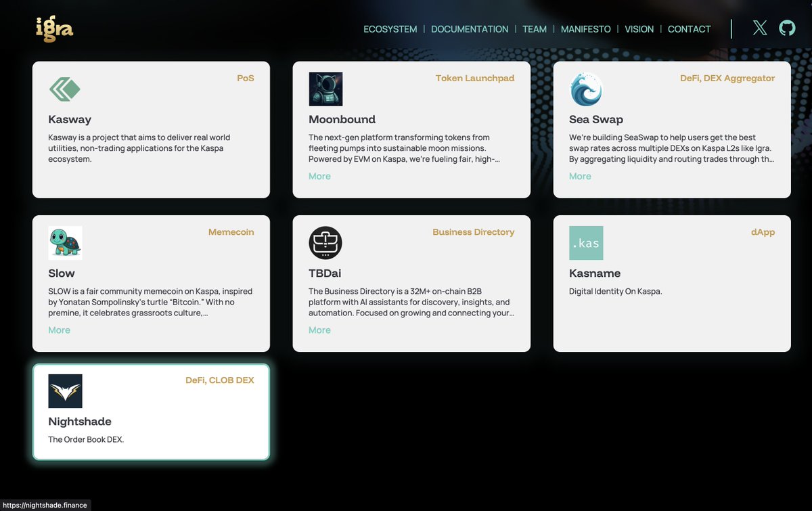Expand Sea Swap description with More
The width and height of the screenshot is (812, 511).
[580, 176]
